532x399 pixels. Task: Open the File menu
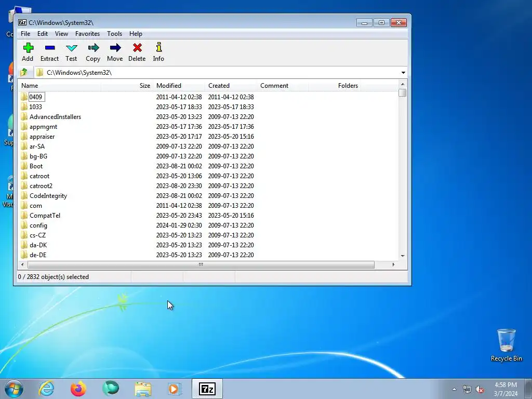(x=25, y=34)
